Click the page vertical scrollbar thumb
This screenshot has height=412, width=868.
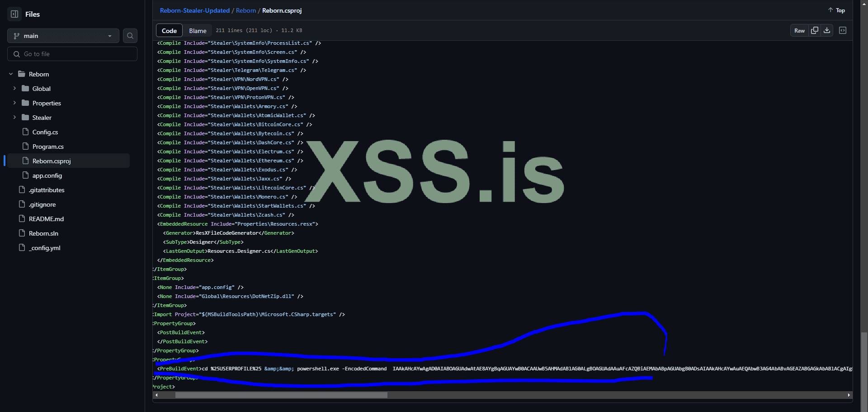(864, 371)
